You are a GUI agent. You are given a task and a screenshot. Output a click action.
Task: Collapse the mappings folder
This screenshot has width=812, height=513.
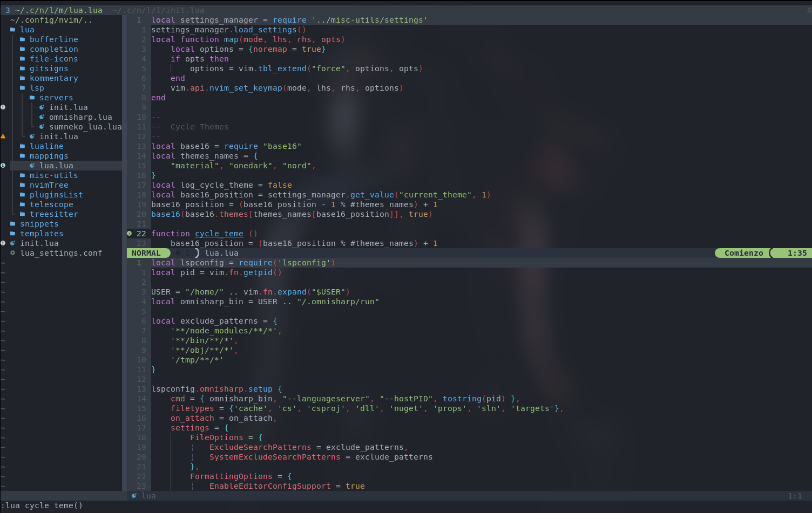[49, 156]
